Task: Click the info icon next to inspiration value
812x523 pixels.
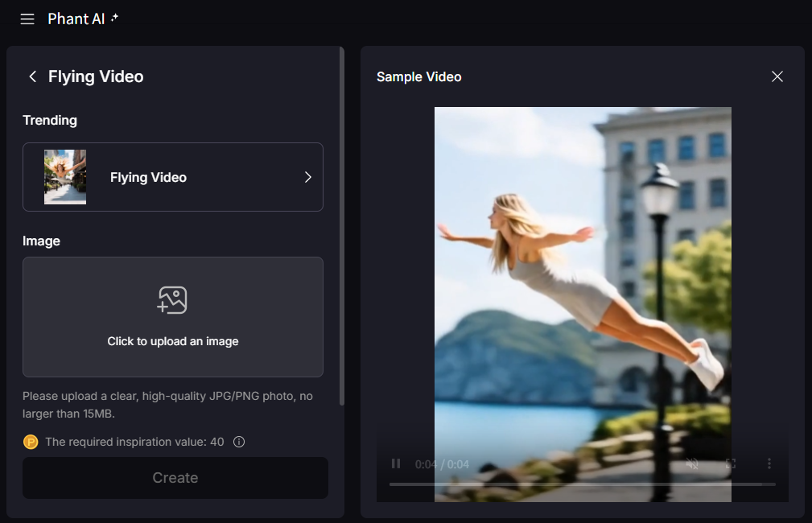Action: point(238,442)
